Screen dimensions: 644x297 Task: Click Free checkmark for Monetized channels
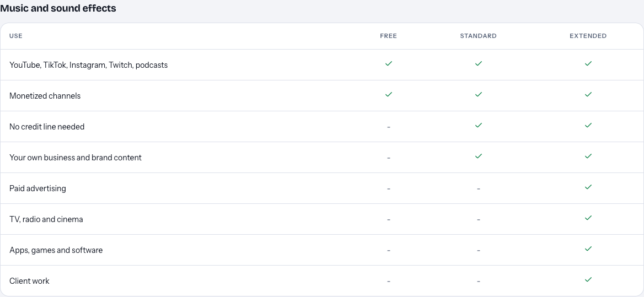pos(389,94)
